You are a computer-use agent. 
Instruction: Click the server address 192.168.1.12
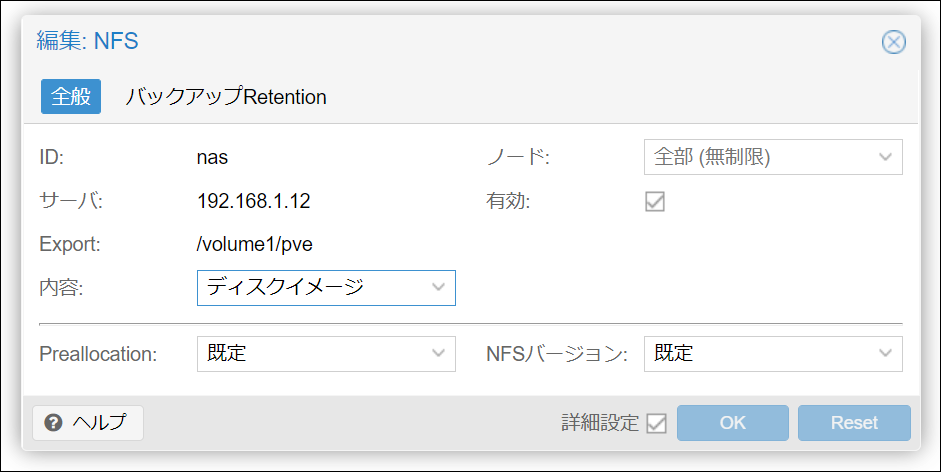click(254, 201)
